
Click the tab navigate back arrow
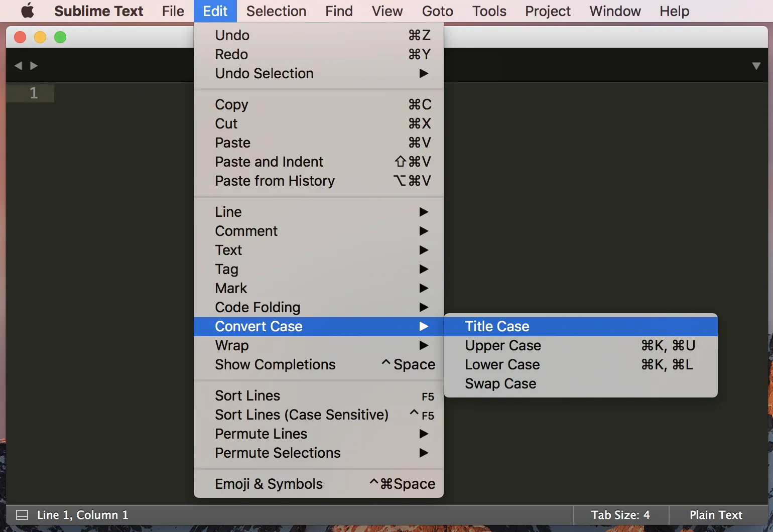18,66
